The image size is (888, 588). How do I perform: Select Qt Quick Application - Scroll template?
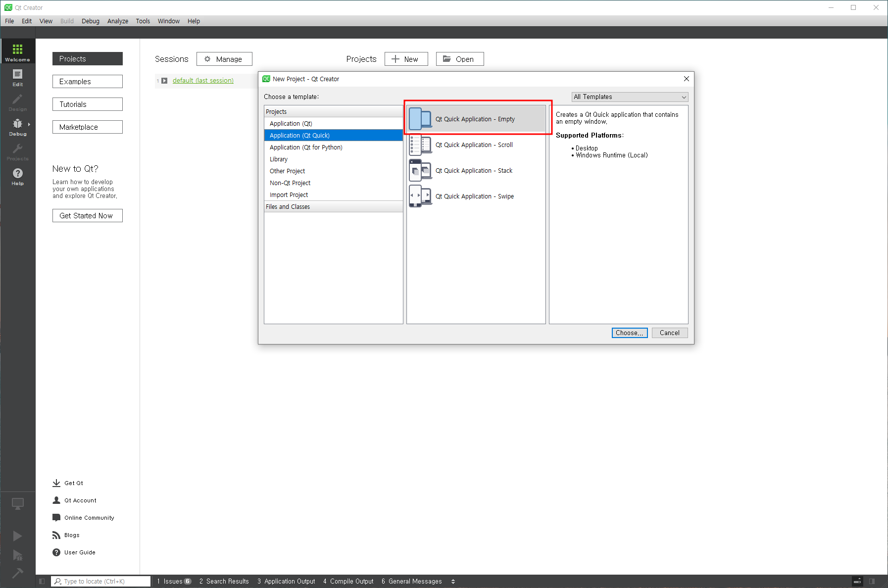[x=476, y=145]
